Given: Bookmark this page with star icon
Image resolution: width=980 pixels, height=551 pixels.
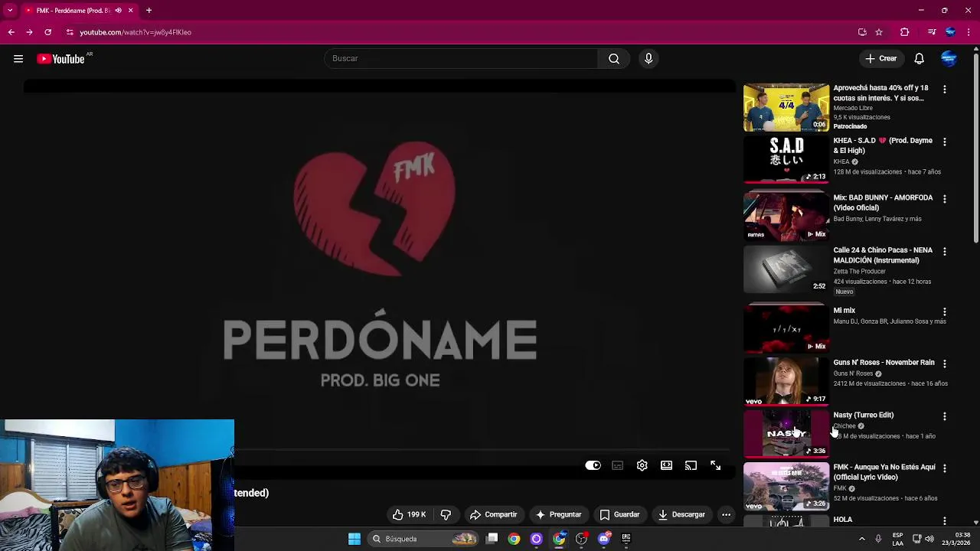Looking at the screenshot, I should (x=879, y=32).
